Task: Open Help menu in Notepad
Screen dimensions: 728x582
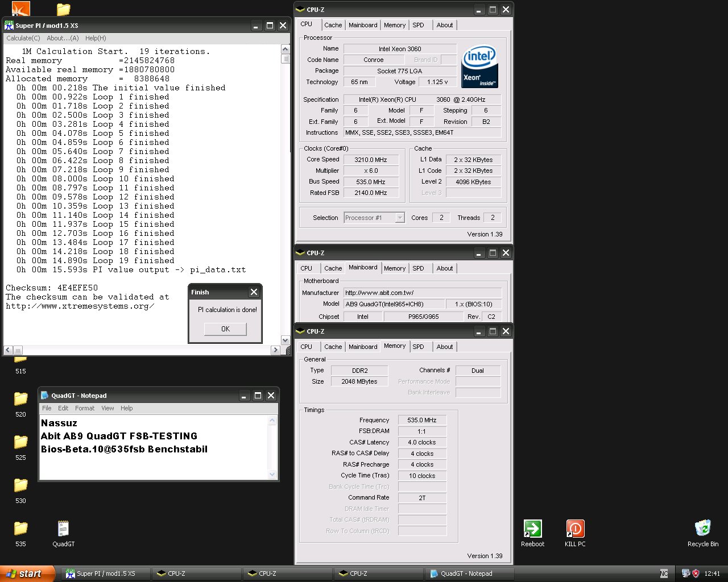Action: 127,408
